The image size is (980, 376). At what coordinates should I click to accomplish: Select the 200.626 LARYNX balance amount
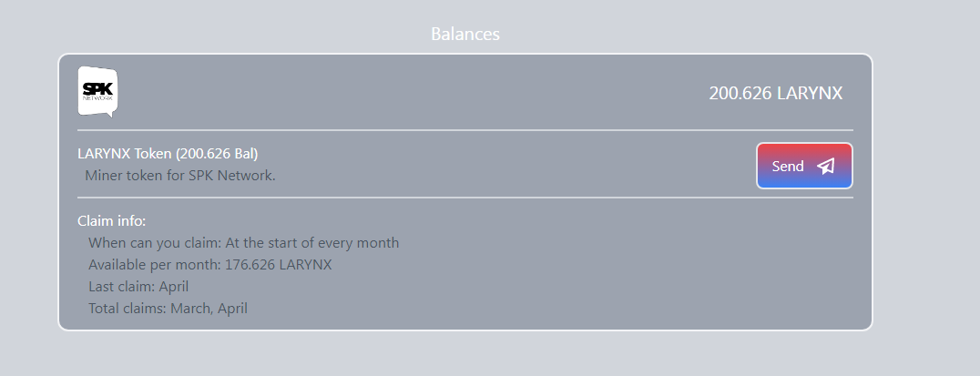tap(776, 93)
